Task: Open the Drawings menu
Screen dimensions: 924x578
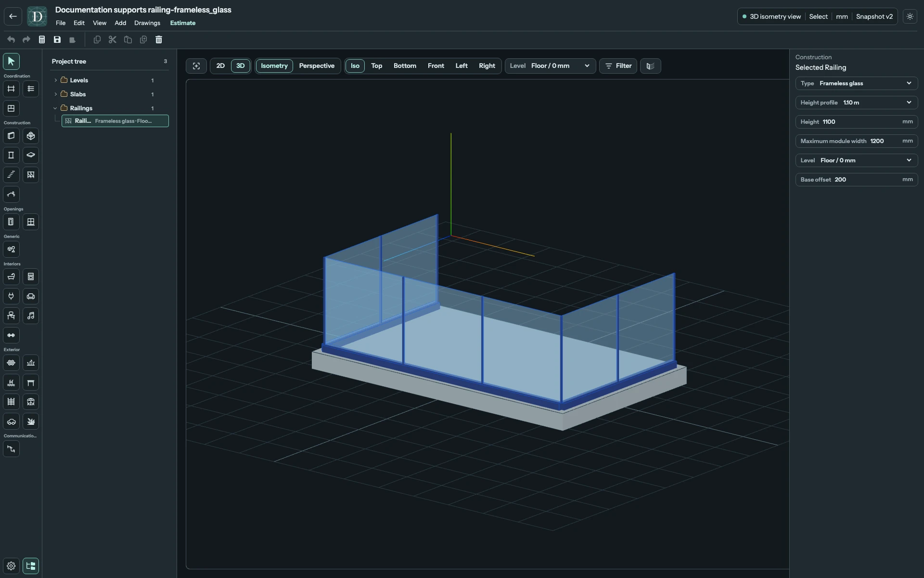Action: pyautogui.click(x=147, y=23)
